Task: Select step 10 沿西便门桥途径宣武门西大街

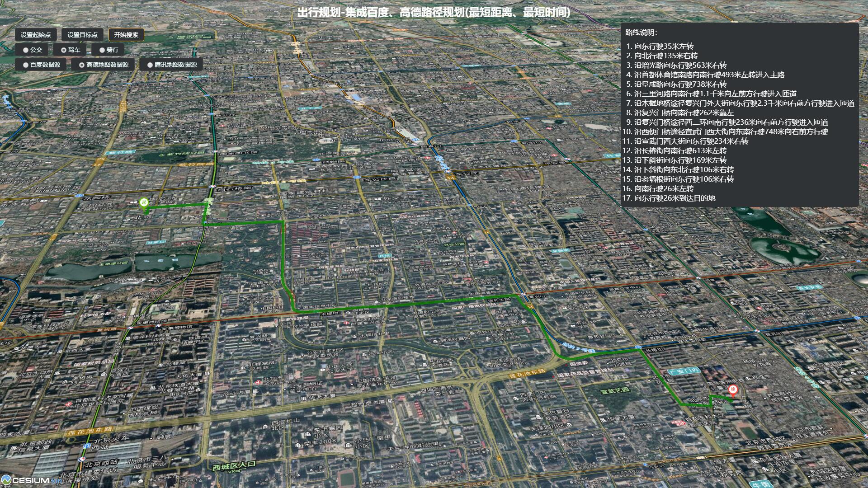Action: (x=731, y=131)
